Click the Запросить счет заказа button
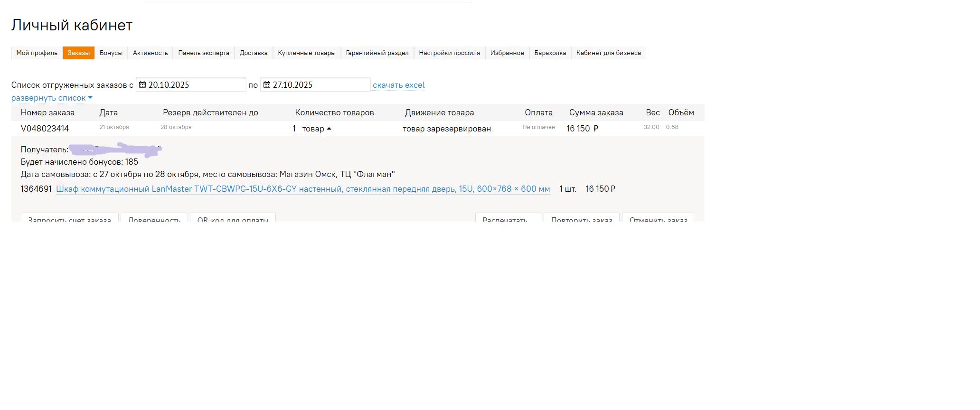Viewport: 980px width, 410px height. pyautogui.click(x=70, y=218)
